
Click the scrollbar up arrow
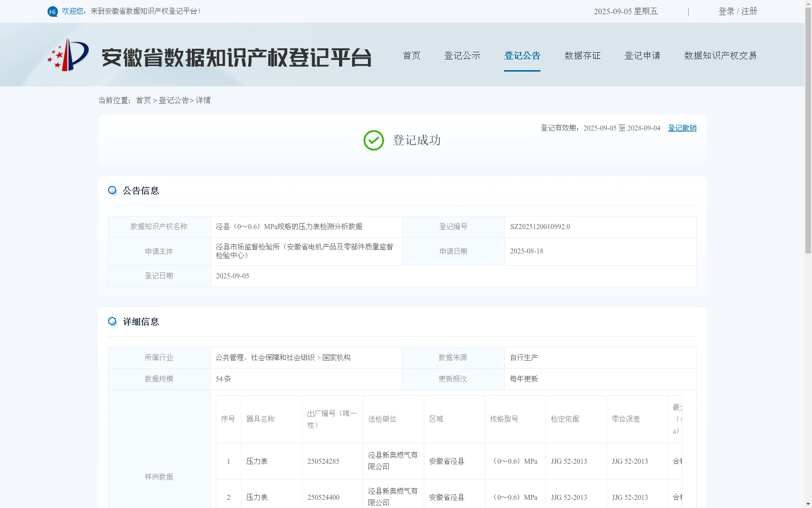808,4
